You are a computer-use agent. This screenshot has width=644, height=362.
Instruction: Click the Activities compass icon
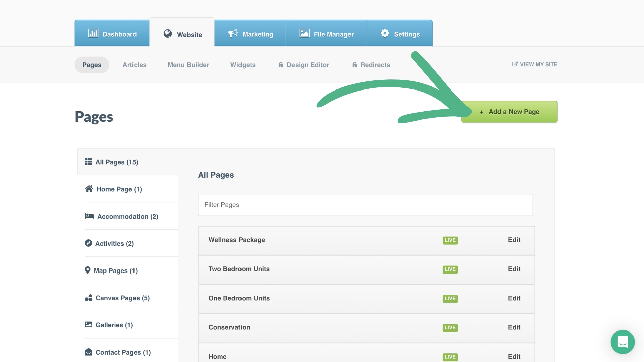click(x=88, y=243)
